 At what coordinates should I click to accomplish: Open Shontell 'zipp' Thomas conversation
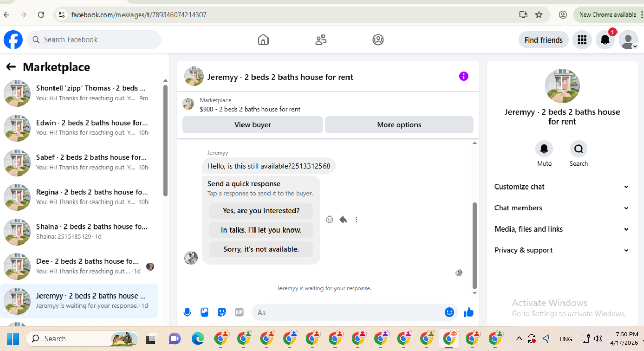coord(79,93)
